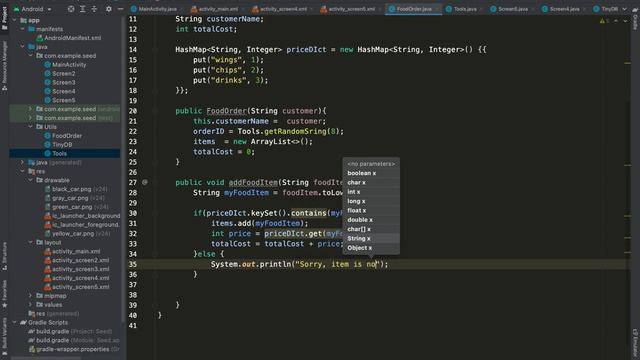640x360 pixels.
Task: Choose 'Object x' in parameter popup
Action: 371,248
